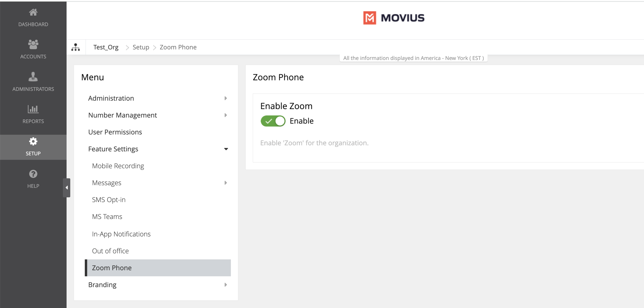This screenshot has height=308, width=644.
Task: Click the Setup breadcrumb link
Action: tap(141, 47)
